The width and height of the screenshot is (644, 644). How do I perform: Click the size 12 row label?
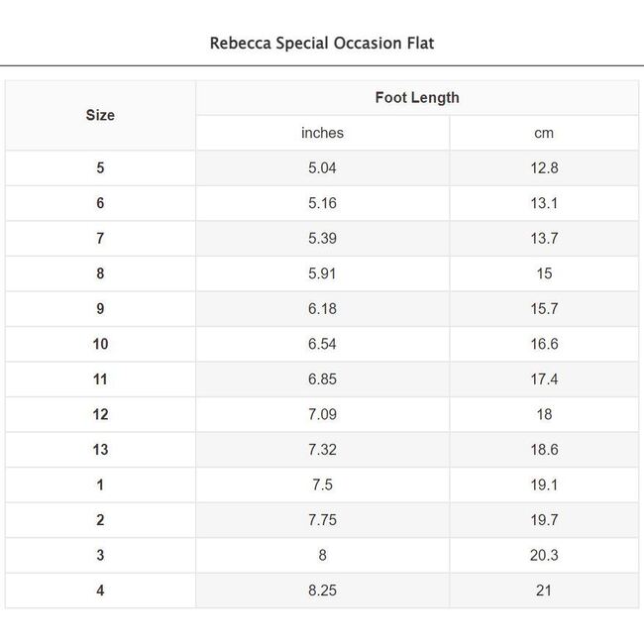click(x=100, y=414)
